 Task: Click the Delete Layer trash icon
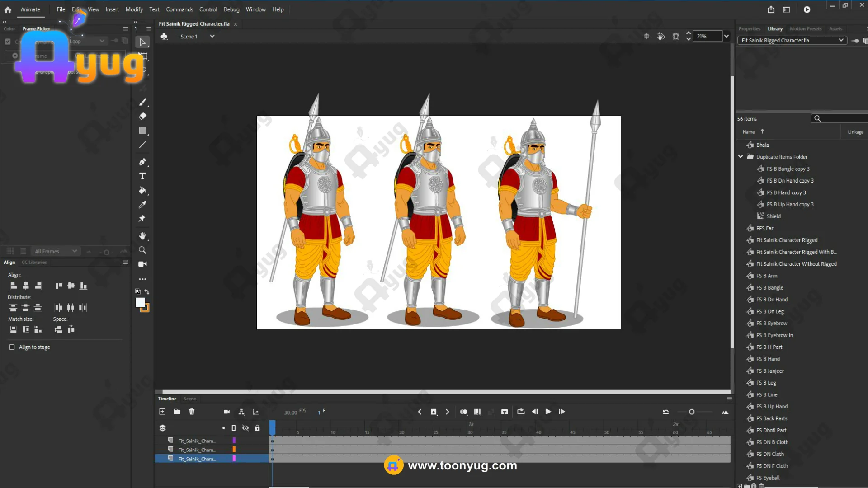[x=192, y=412]
